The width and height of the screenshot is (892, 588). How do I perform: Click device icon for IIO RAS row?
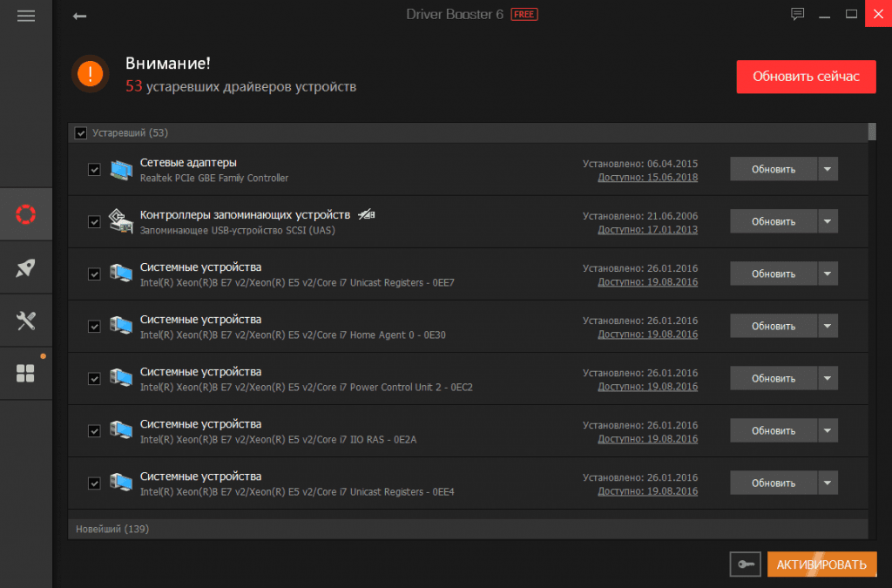121,431
